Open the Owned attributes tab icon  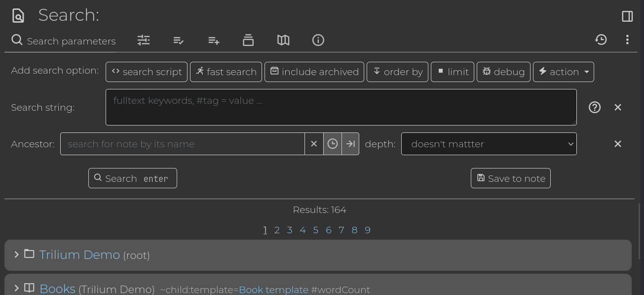(x=179, y=40)
